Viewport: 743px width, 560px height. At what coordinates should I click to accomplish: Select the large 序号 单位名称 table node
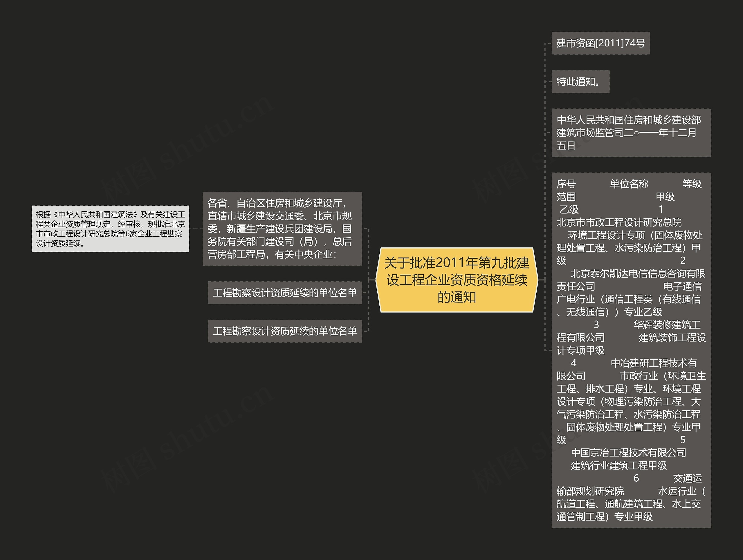pyautogui.click(x=631, y=350)
